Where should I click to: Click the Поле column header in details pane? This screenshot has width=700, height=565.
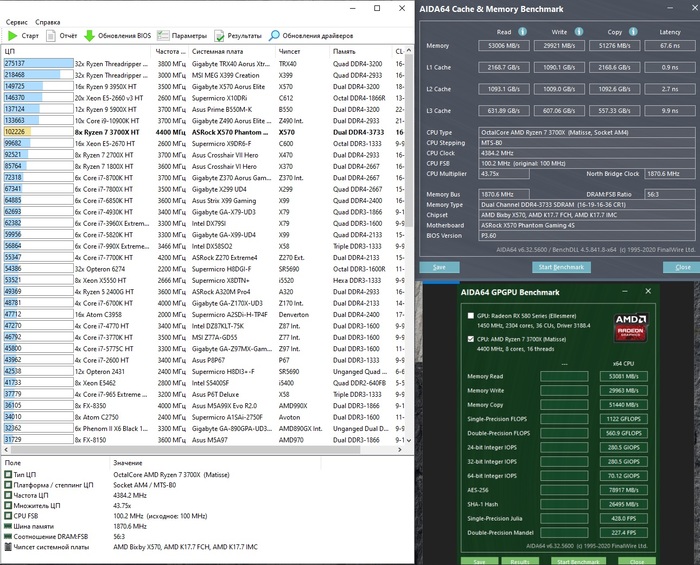55,463
